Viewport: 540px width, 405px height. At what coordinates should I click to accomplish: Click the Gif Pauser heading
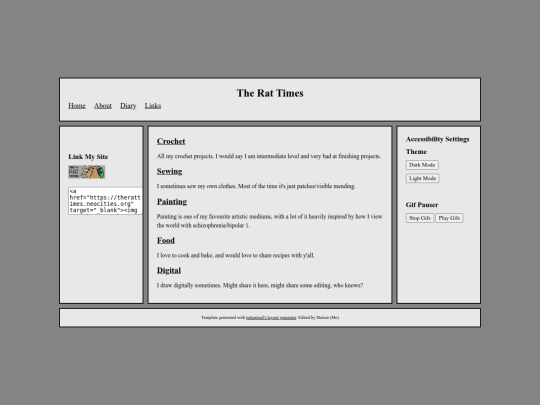click(422, 205)
